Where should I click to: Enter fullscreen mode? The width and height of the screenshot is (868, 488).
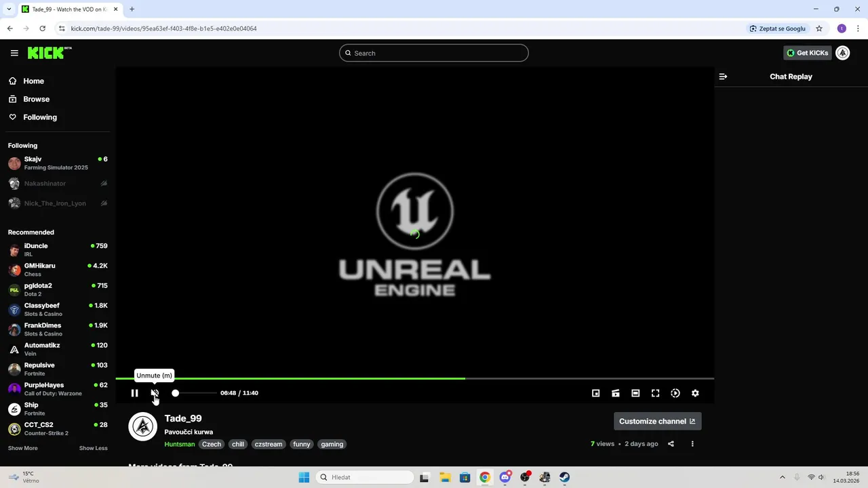pyautogui.click(x=655, y=393)
